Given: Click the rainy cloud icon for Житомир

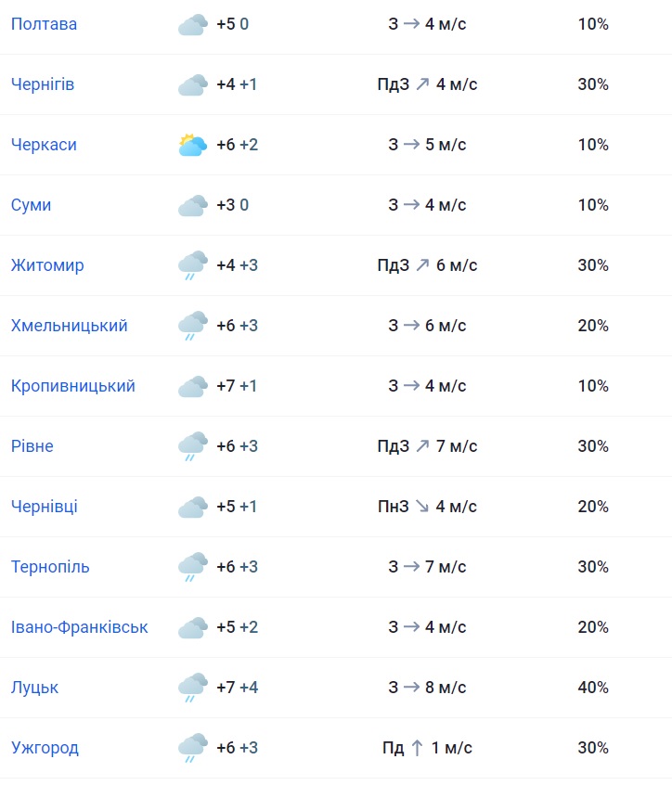Looking at the screenshot, I should click(x=192, y=266).
